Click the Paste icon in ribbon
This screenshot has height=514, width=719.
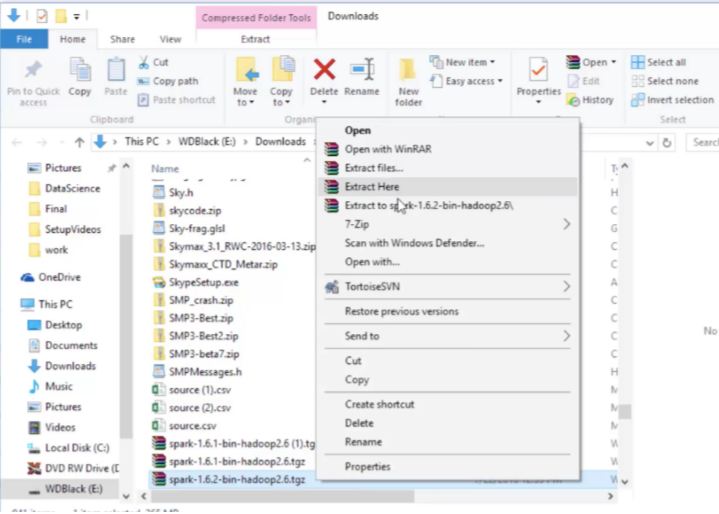(116, 70)
